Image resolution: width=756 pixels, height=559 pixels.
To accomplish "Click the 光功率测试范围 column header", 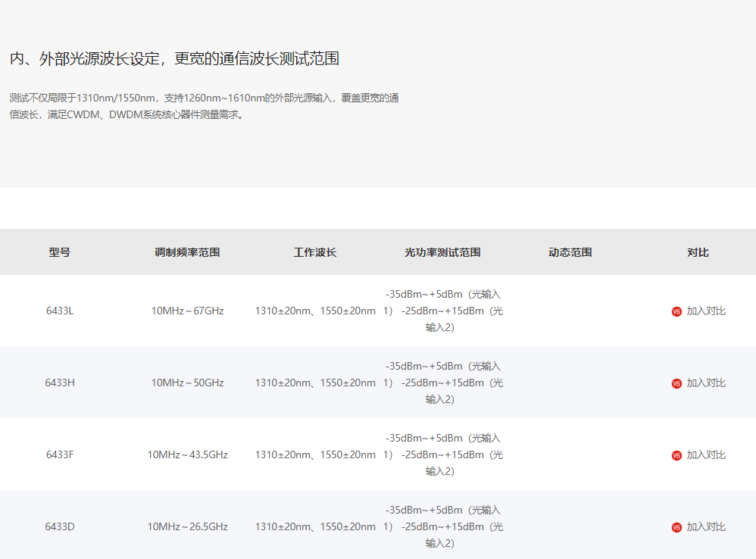I will coord(442,252).
